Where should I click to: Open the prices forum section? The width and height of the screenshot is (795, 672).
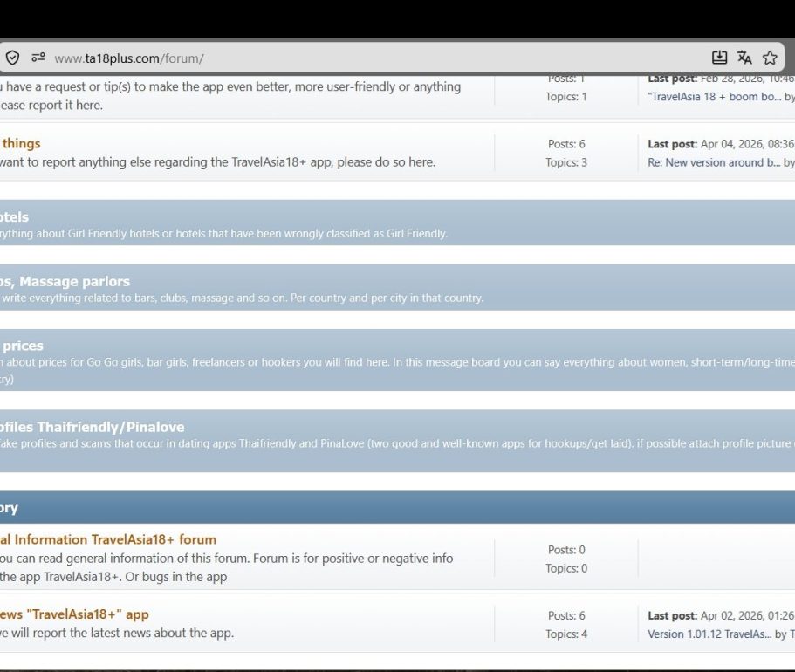click(x=22, y=346)
